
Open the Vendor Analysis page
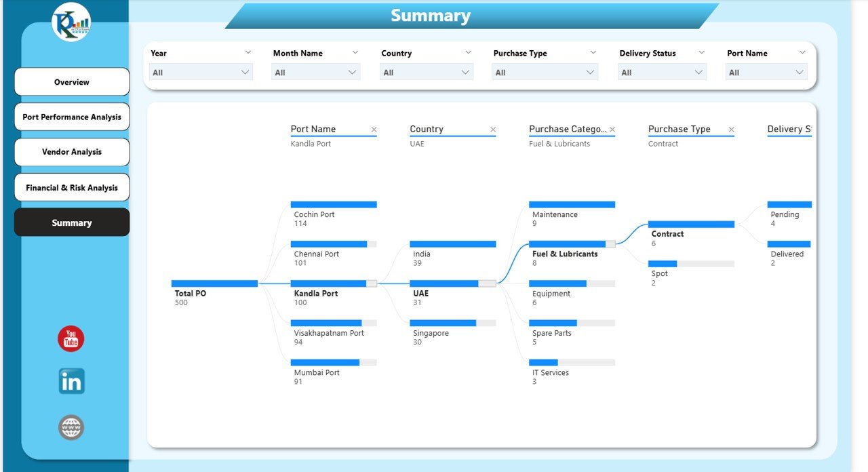[x=71, y=152]
